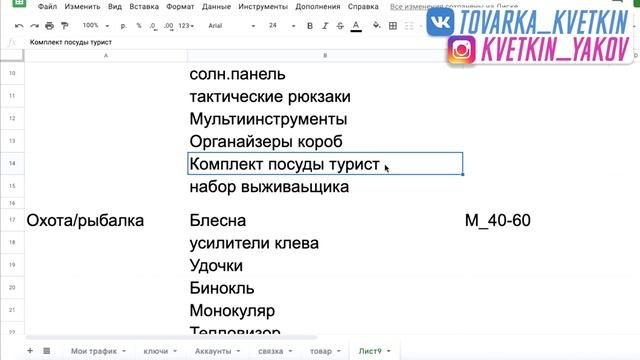The height and width of the screenshot is (360, 640).
Task: Select cell 'Мультиинструменты'
Action: [325, 119]
